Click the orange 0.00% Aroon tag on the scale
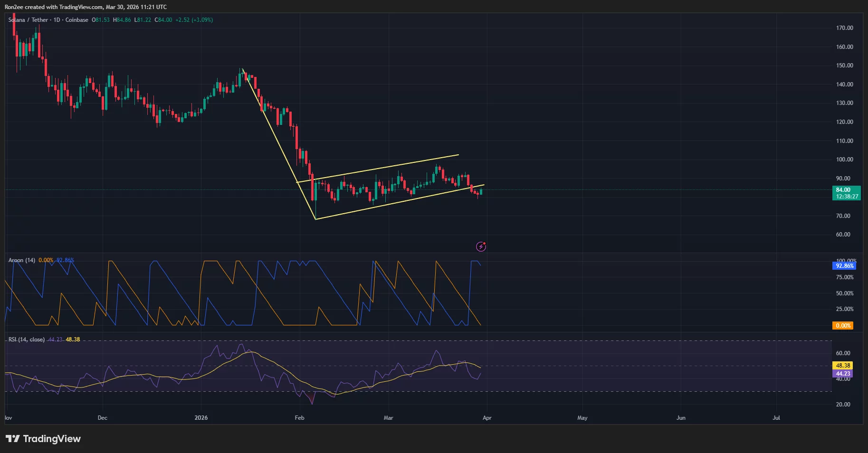Screen dimensions: 868x453 [843, 326]
